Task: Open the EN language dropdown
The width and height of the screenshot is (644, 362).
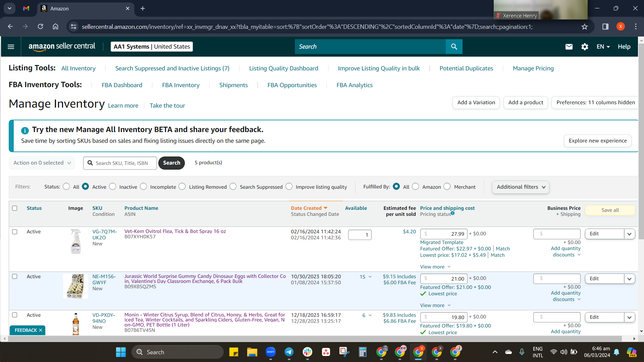Action: [x=603, y=47]
